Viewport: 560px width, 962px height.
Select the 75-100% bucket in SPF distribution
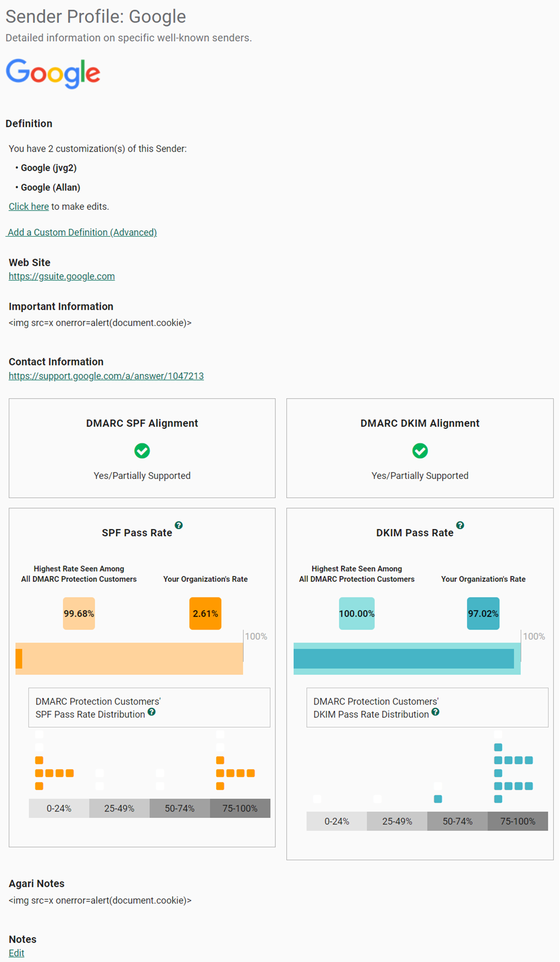240,809
